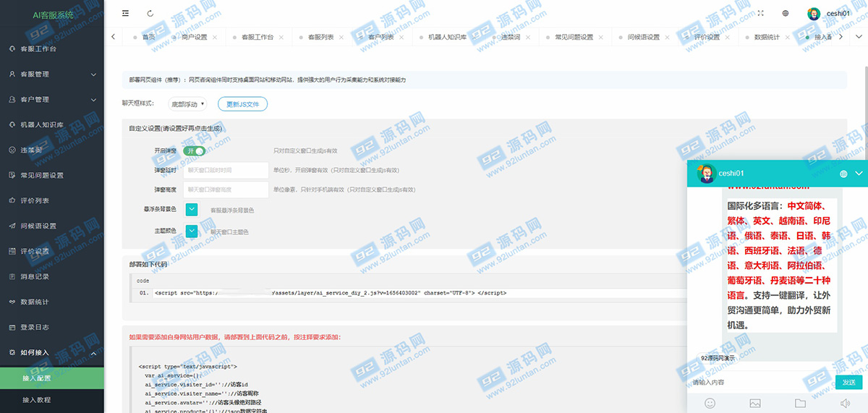
Task: Click the ceshi01 avatar in chat header
Action: 706,174
